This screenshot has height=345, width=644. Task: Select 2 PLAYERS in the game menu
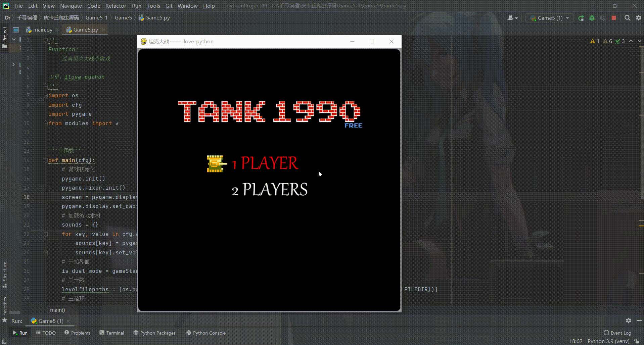(270, 190)
